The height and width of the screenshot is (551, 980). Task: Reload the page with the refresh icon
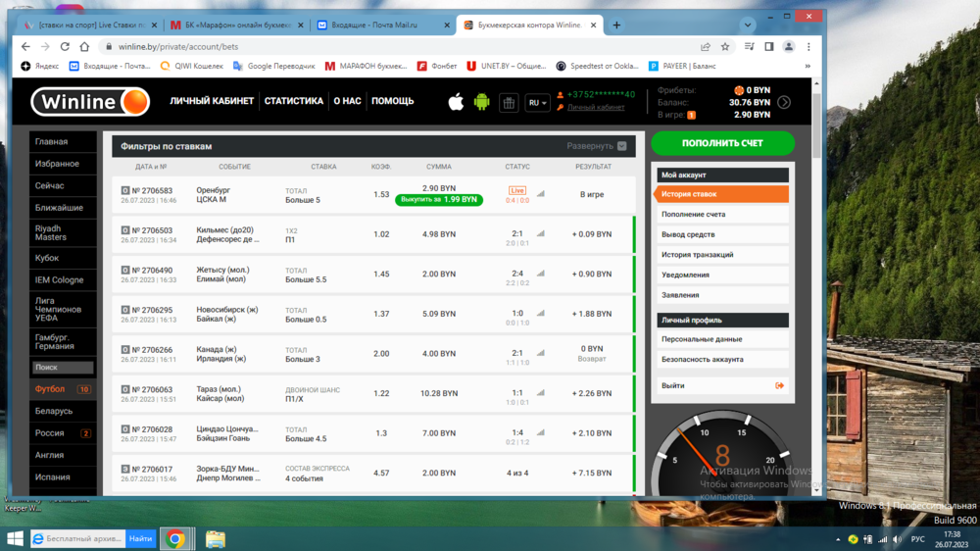coord(65,46)
